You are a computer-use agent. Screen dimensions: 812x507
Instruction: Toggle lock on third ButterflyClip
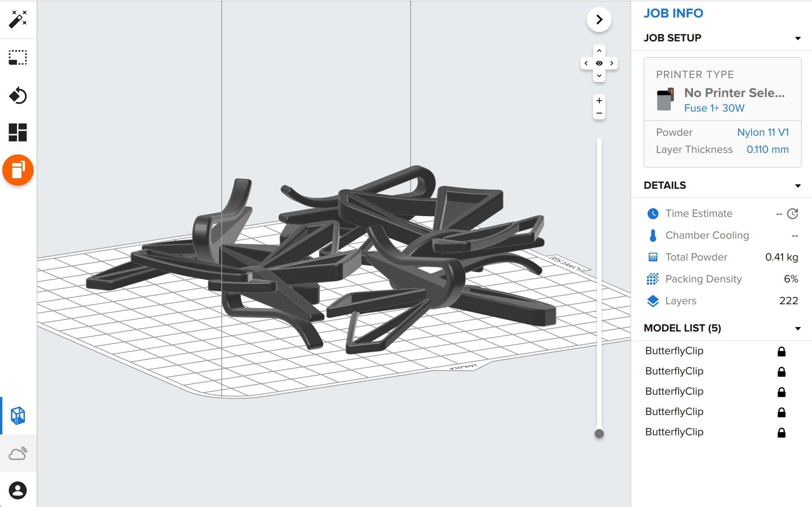coord(781,392)
